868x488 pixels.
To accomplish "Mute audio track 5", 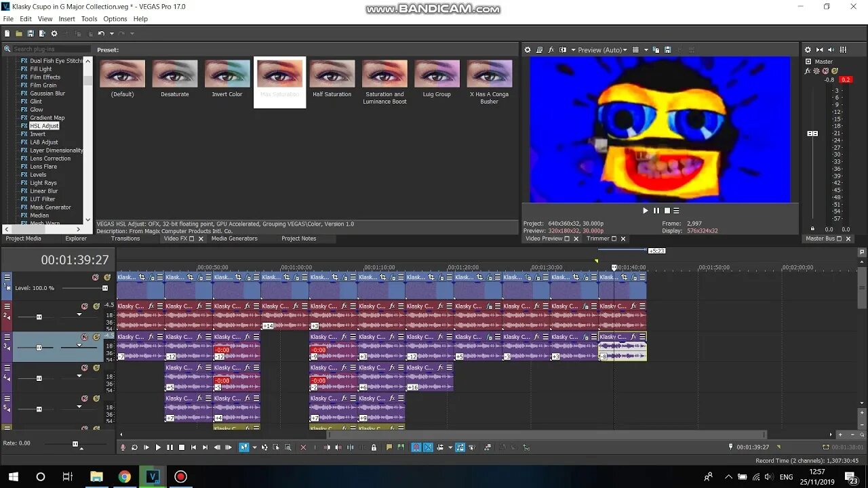I will coord(85,399).
